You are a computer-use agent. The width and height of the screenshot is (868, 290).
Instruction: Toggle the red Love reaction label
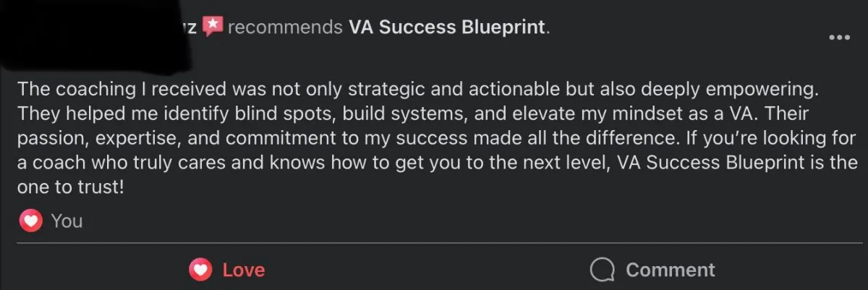pyautogui.click(x=244, y=270)
